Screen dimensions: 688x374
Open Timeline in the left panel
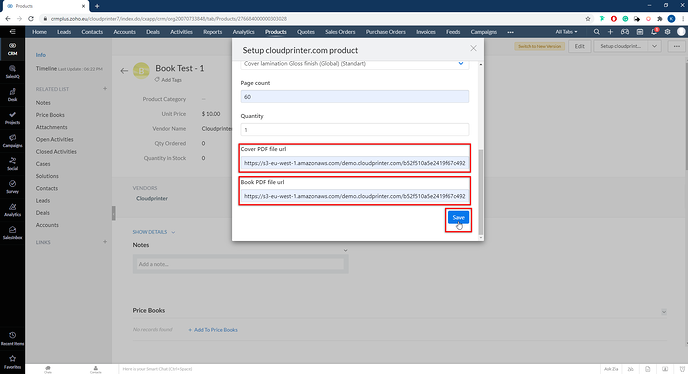tap(46, 68)
